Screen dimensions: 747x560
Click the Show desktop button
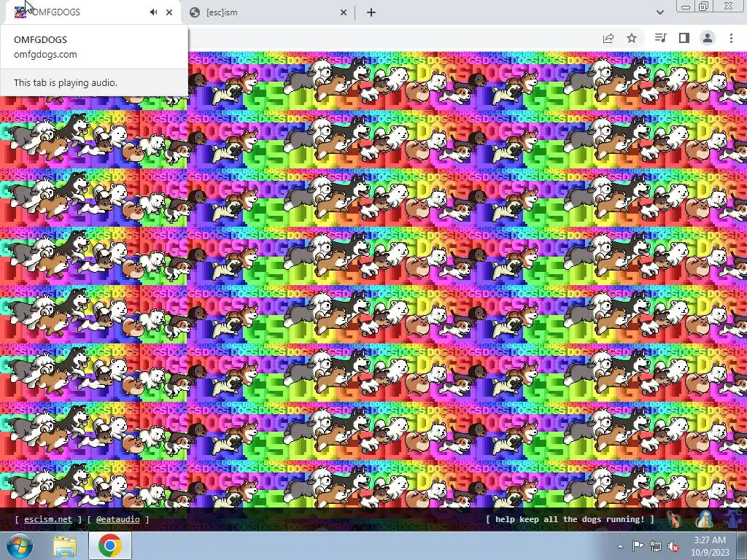(x=742, y=545)
